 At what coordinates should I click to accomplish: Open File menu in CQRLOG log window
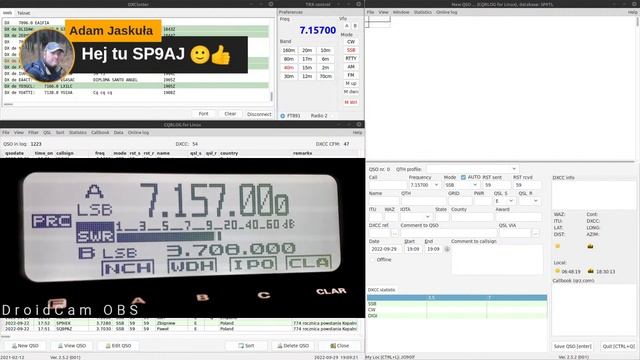point(6,133)
